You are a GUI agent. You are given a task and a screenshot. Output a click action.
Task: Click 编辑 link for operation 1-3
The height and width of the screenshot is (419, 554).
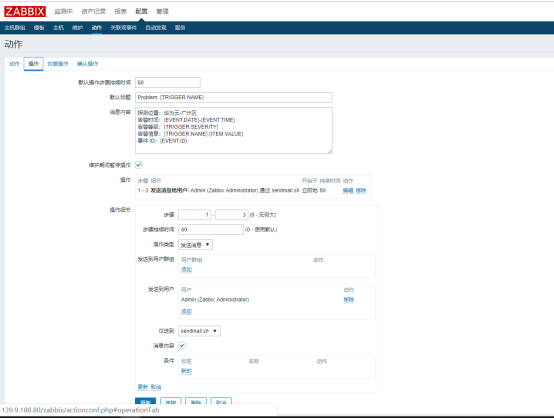click(x=348, y=190)
